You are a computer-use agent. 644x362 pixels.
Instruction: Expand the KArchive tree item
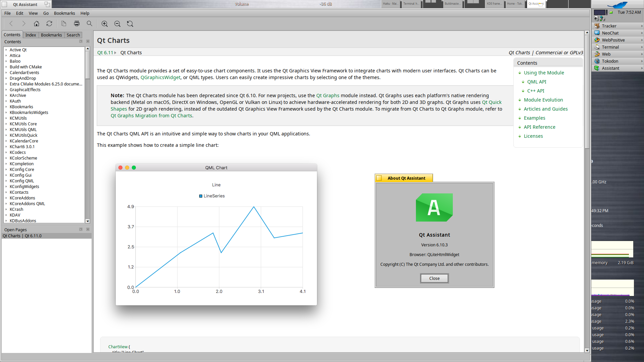point(6,96)
